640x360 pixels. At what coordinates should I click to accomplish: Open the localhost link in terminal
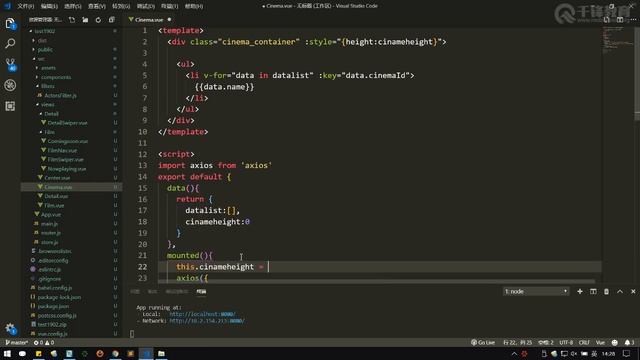[x=202, y=314]
